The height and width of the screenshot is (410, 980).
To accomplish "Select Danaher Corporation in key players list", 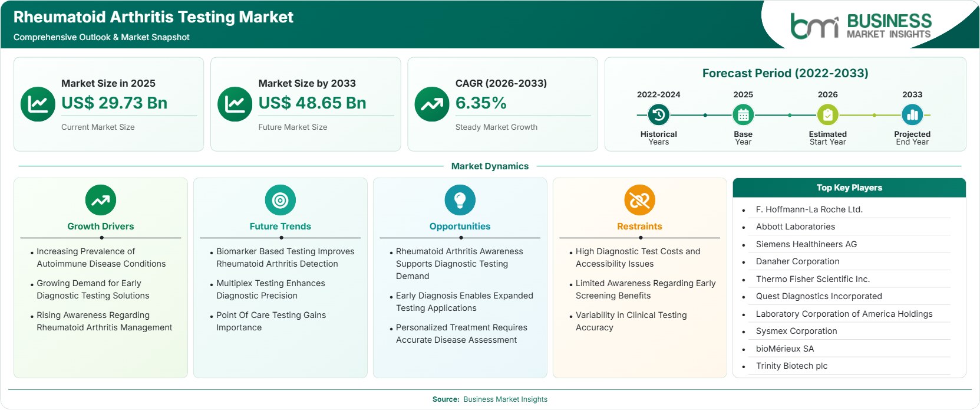I will pyautogui.click(x=797, y=261).
